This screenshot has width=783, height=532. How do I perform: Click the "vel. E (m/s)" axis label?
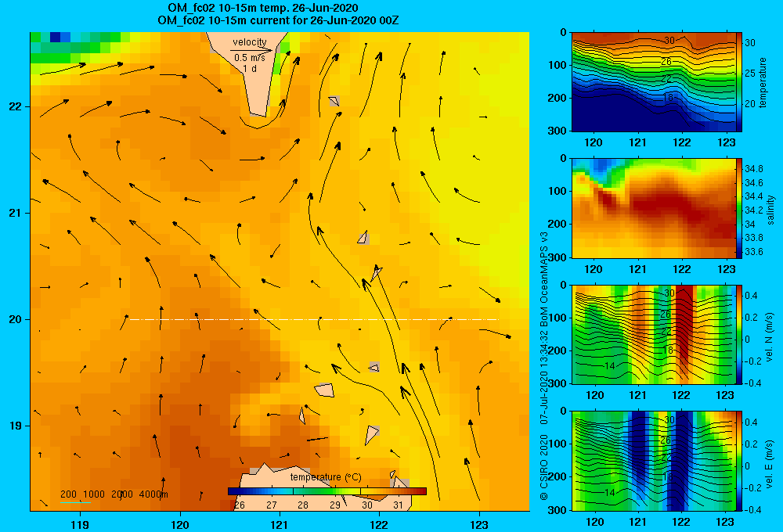click(770, 464)
